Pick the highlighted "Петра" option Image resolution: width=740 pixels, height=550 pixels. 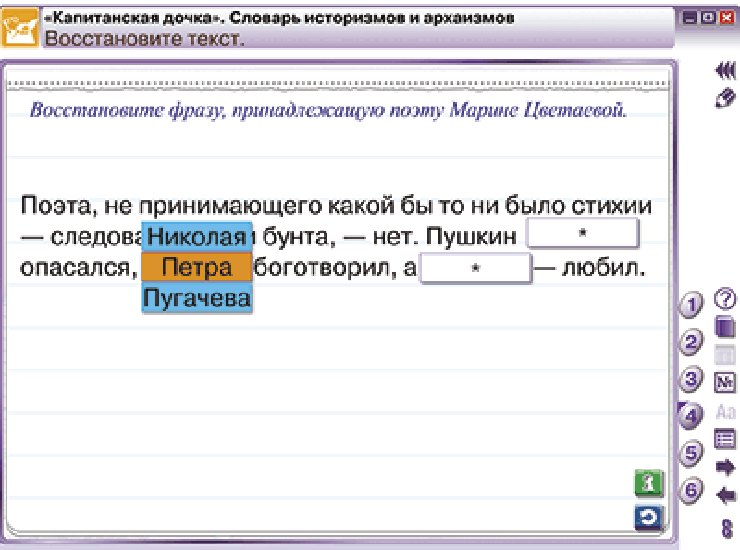(x=197, y=267)
